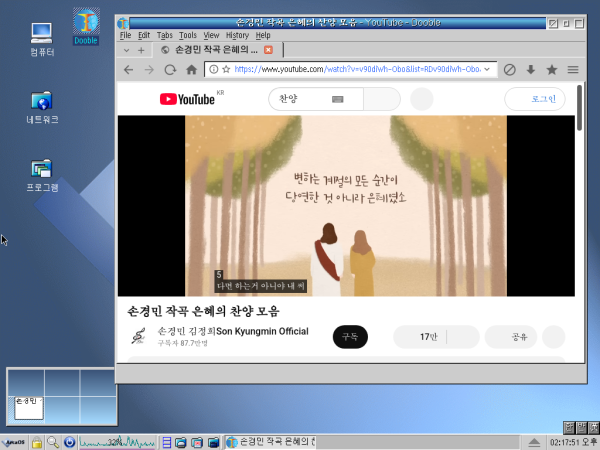Click the 손경민 작곡 taskbar window button
Image resolution: width=600 pixels, height=450 pixels.
click(x=270, y=442)
